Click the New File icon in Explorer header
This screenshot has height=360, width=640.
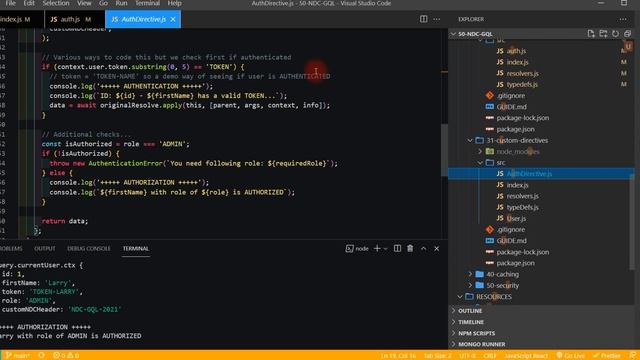591,33
